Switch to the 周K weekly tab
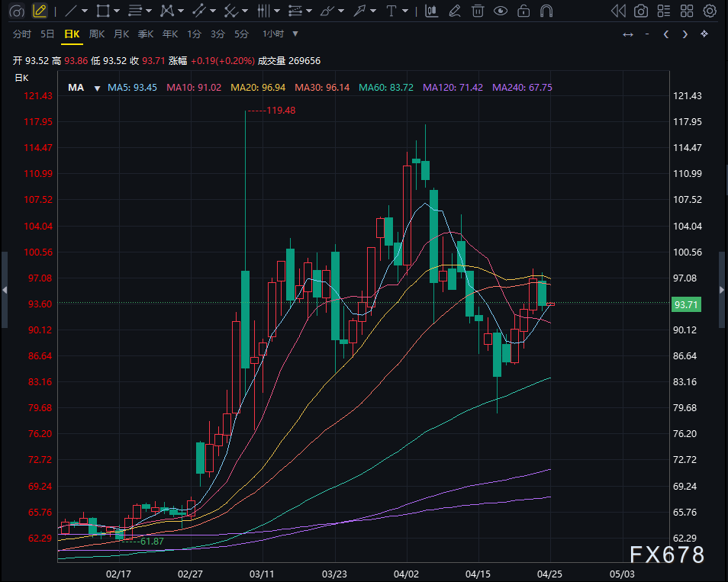Viewport: 728px width, 582px height. pos(97,34)
